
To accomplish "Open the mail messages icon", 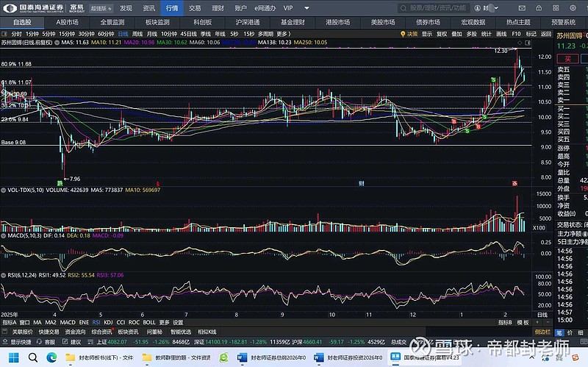I will tap(522, 8).
